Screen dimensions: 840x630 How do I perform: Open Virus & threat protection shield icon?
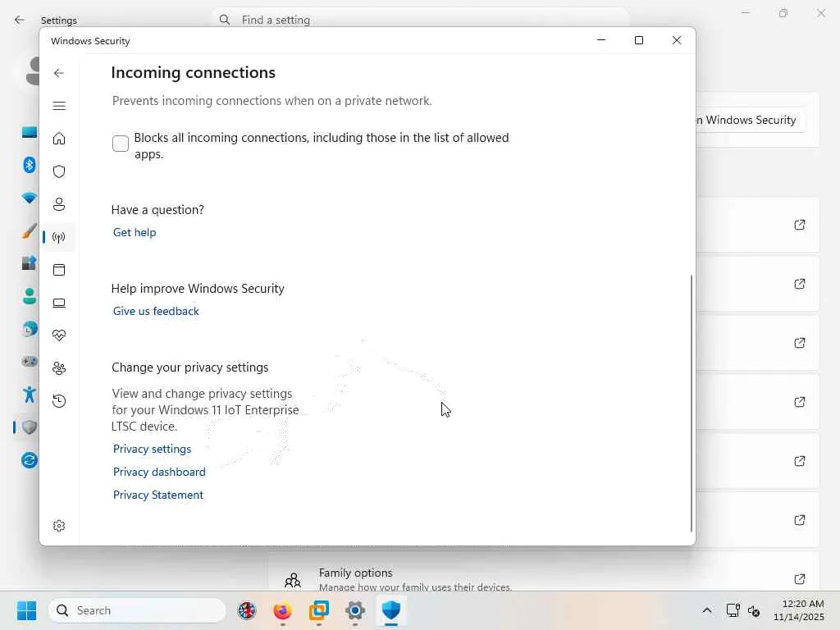[59, 171]
